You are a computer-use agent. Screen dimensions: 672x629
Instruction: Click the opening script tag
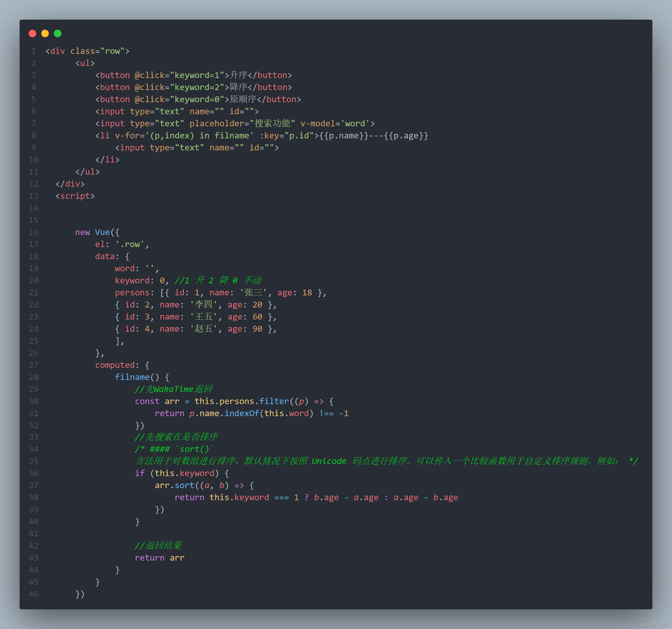tap(75, 196)
